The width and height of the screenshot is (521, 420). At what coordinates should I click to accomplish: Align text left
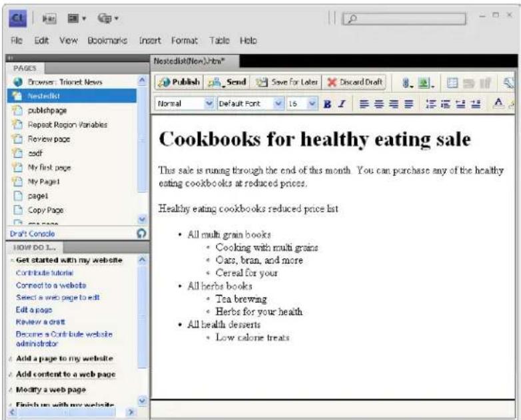click(364, 104)
